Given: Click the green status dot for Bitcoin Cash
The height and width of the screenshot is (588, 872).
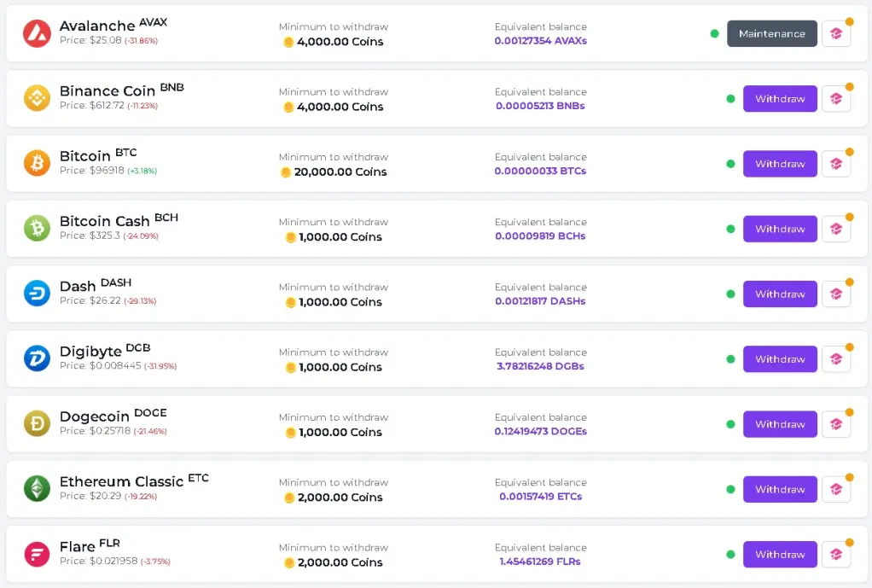Looking at the screenshot, I should point(730,229).
